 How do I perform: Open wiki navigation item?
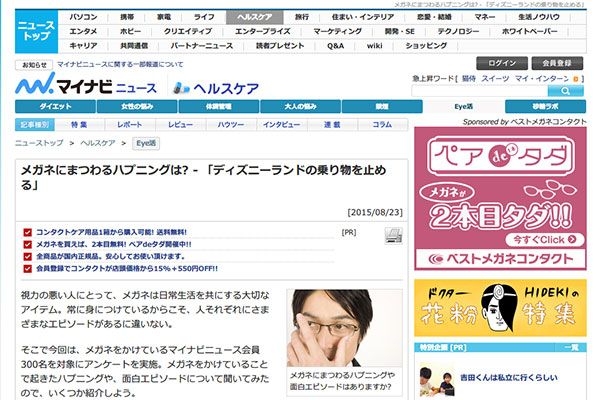pos(374,46)
